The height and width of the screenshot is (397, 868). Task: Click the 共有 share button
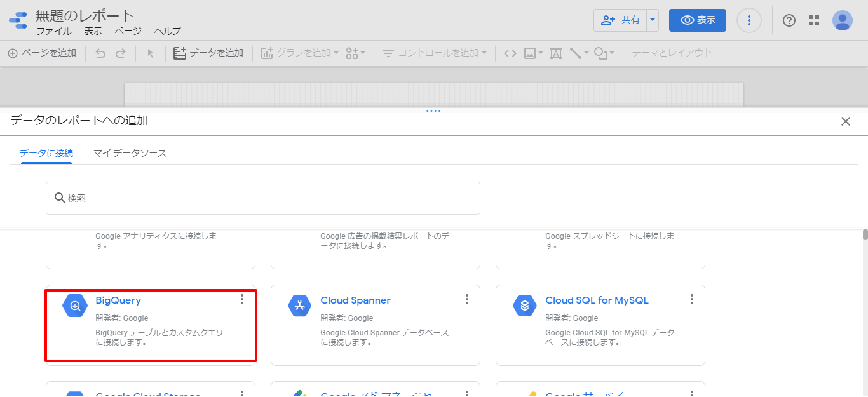(620, 20)
